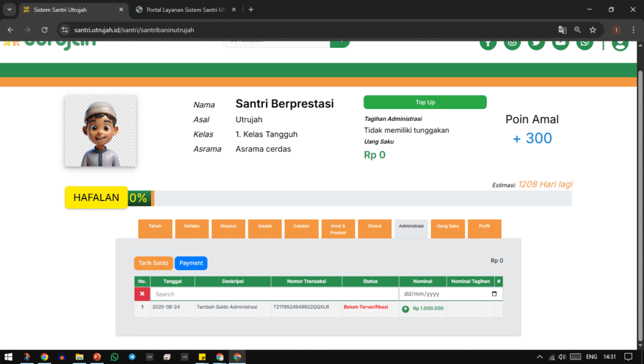Open the YouTube icon link
Image resolution: width=644 pixels, height=364 pixels.
[561, 43]
